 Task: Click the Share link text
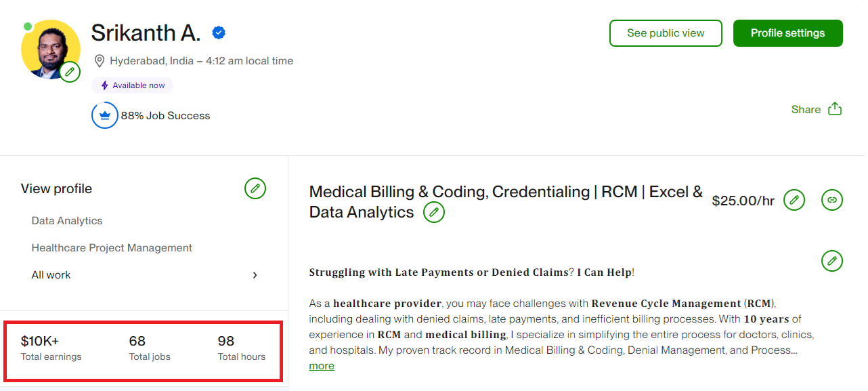pyautogui.click(x=806, y=109)
